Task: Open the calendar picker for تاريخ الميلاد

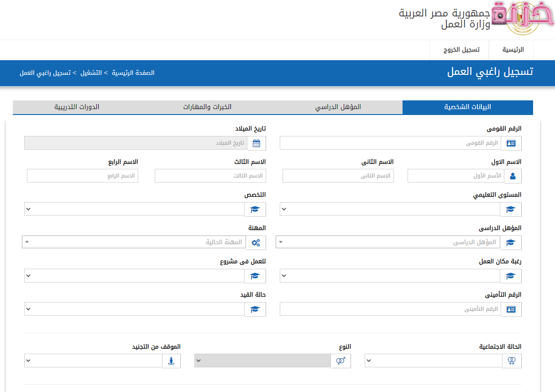Action: coord(257,143)
